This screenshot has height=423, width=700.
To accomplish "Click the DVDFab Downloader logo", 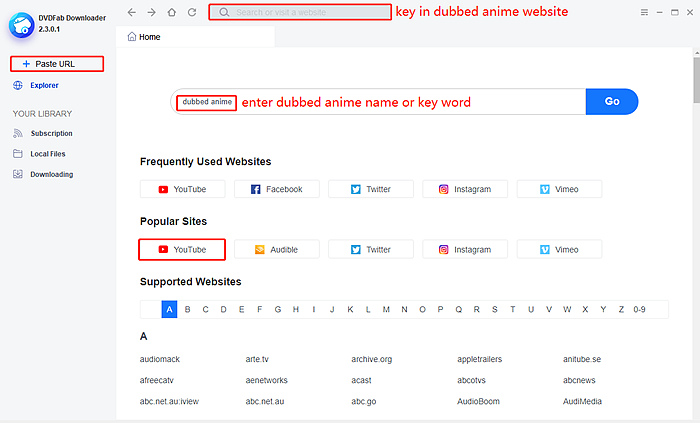I will [x=21, y=25].
